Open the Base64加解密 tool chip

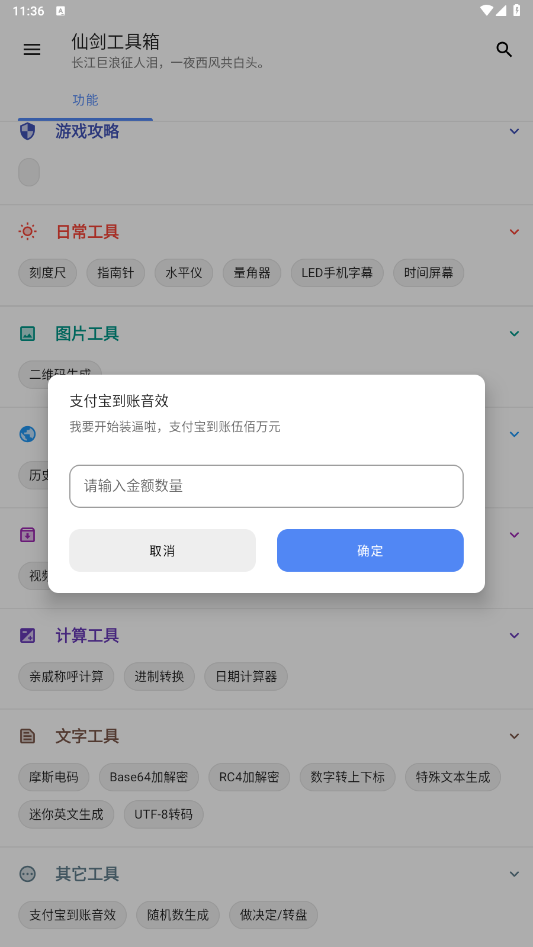tap(149, 777)
